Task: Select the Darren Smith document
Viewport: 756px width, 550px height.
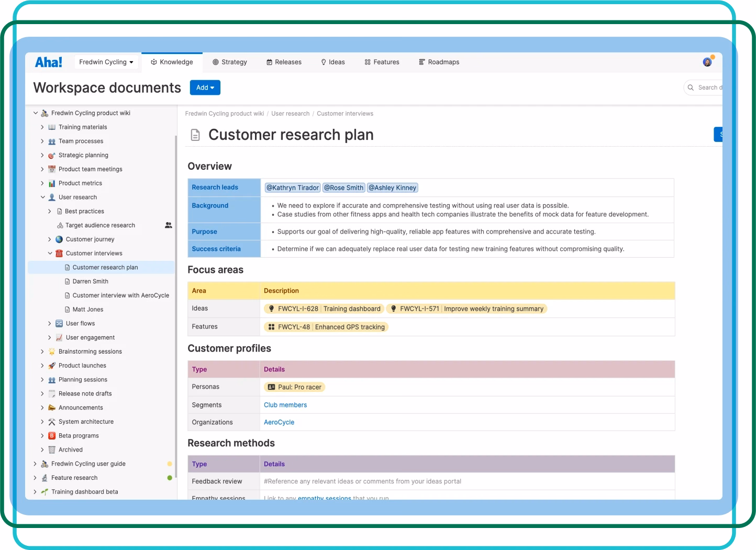Action: pos(90,282)
